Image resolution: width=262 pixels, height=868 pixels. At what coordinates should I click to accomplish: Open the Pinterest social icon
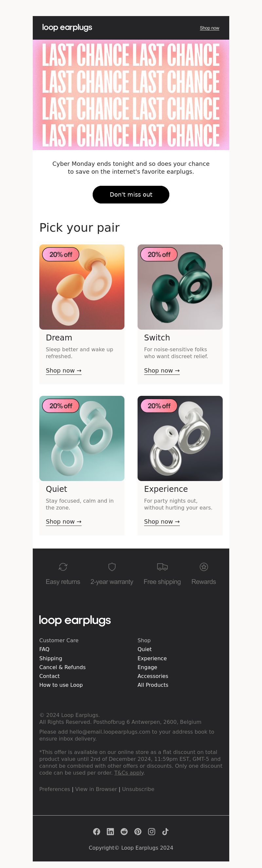point(138,832)
